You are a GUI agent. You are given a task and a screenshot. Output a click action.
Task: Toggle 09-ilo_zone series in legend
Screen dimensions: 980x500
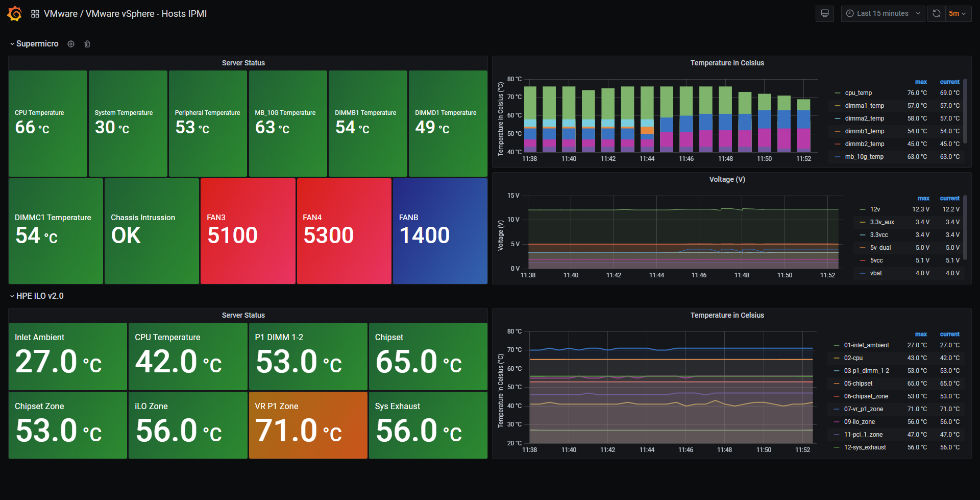859,422
